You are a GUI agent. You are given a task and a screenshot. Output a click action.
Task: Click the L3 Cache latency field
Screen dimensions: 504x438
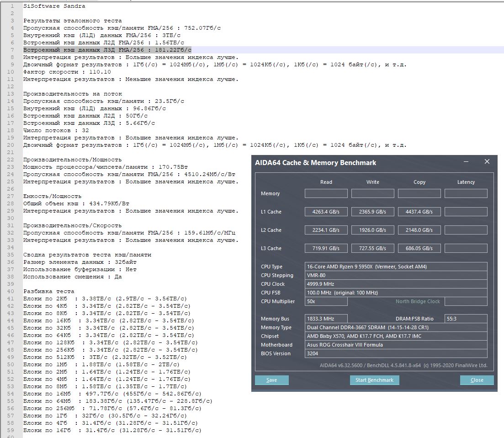(x=466, y=248)
